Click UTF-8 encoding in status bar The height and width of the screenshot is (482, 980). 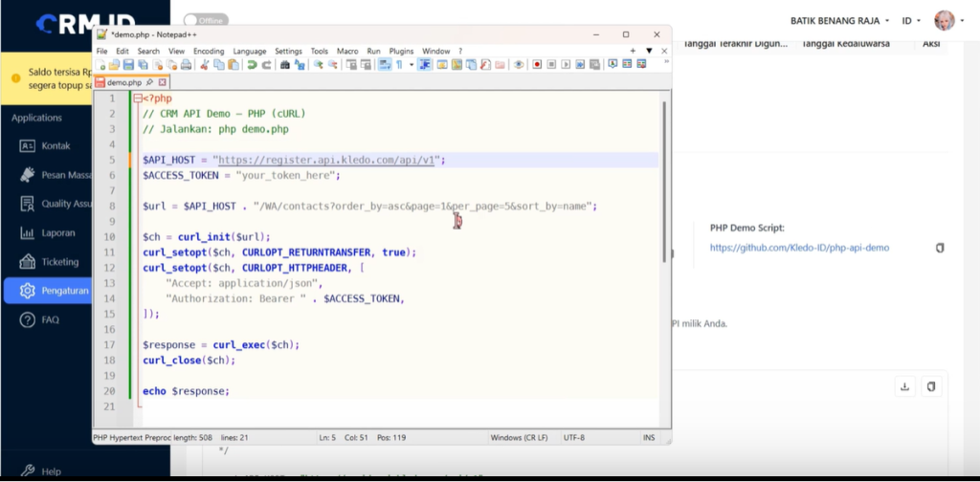click(574, 438)
